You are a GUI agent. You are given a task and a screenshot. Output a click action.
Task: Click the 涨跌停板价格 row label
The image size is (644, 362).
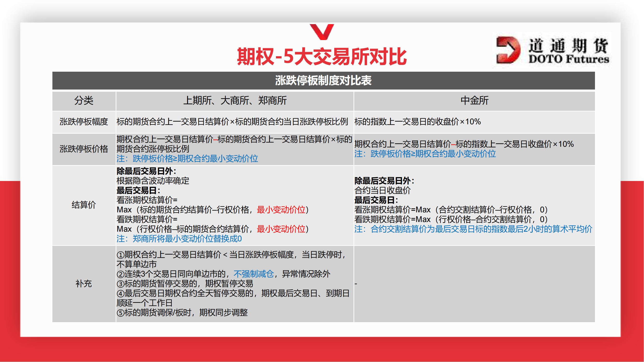(x=84, y=149)
